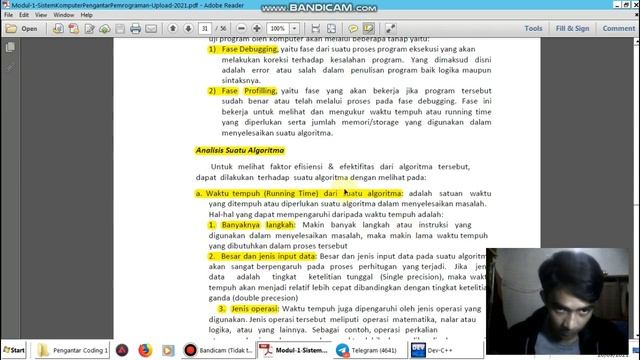Click the webcam video overlay
The image size is (640, 360).
[557, 301]
